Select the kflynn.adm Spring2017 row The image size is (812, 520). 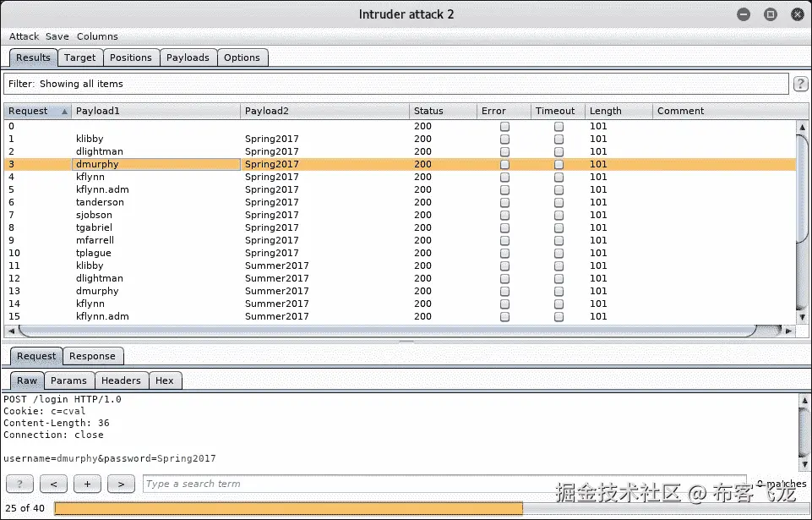[400, 189]
